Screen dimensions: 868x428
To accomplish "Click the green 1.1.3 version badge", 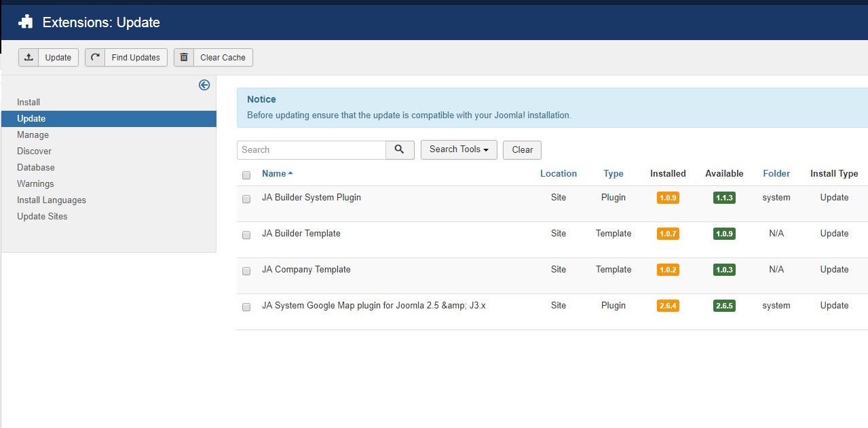I will point(724,197).
